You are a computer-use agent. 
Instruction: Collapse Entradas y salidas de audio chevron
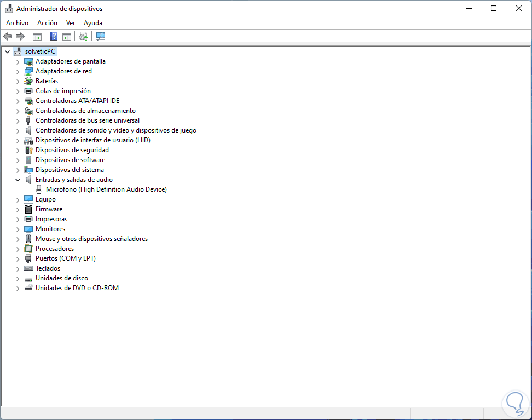pyautogui.click(x=18, y=180)
